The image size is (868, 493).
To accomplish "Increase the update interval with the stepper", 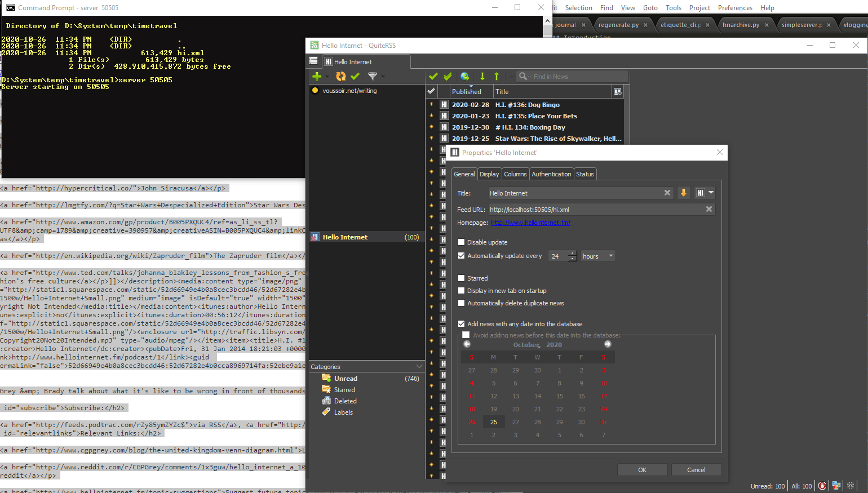I will [573, 253].
